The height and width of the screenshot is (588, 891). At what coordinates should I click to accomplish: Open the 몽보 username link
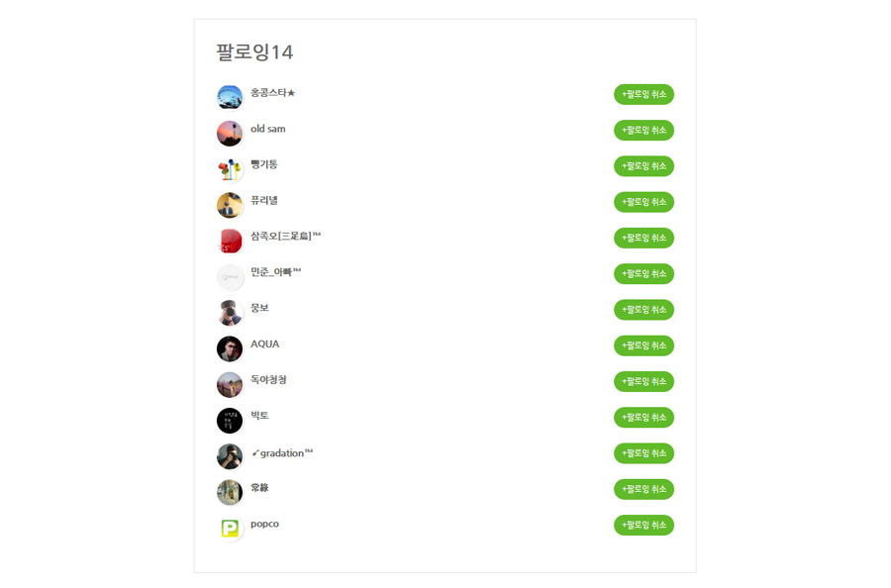pos(259,308)
